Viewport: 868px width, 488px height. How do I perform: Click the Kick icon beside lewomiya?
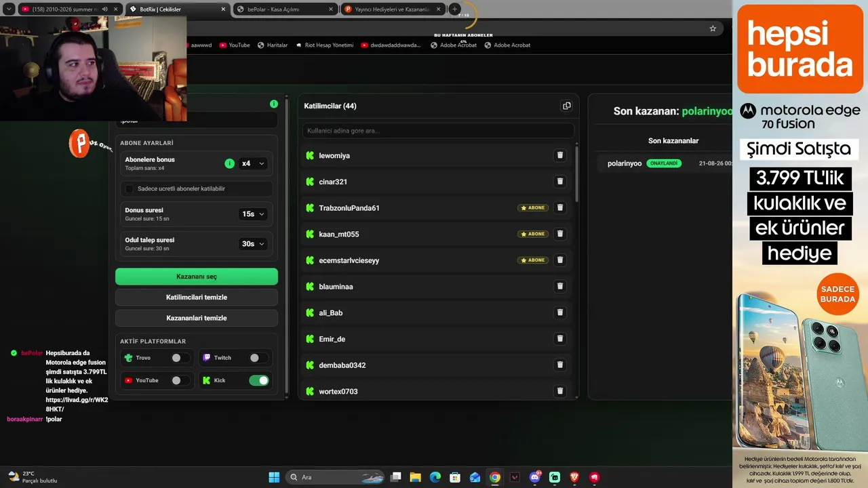click(310, 155)
